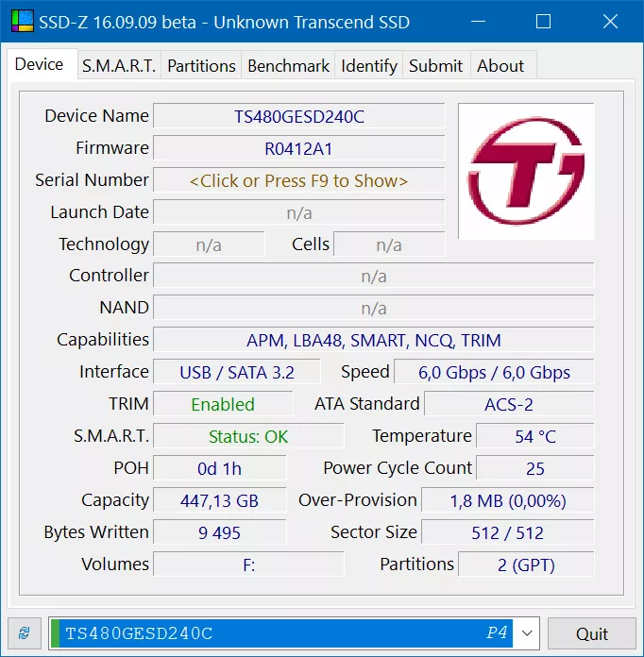
Task: Click the Controller n/a field
Action: (x=374, y=276)
